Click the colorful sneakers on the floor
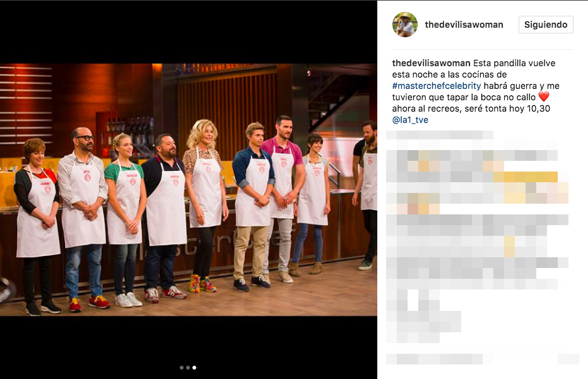The image size is (588, 379). tap(203, 284)
